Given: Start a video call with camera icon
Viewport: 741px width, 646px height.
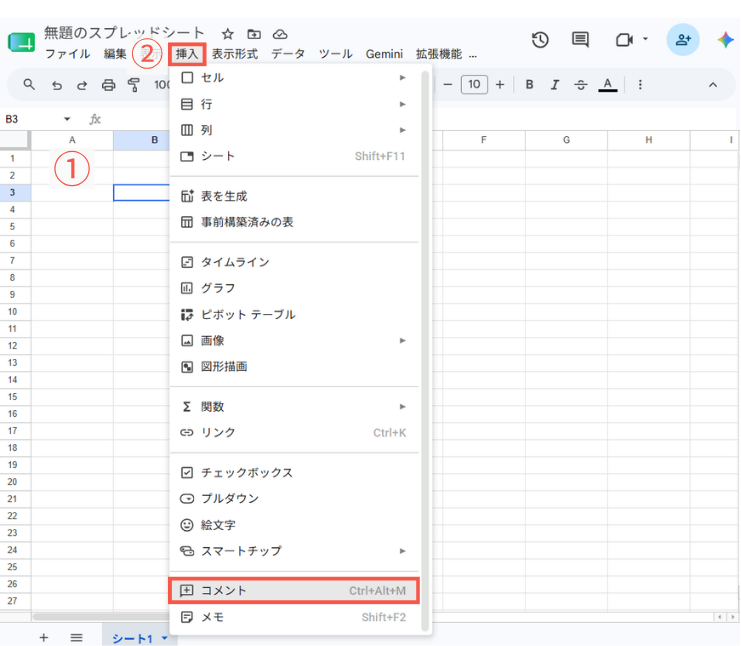Looking at the screenshot, I should pos(624,40).
